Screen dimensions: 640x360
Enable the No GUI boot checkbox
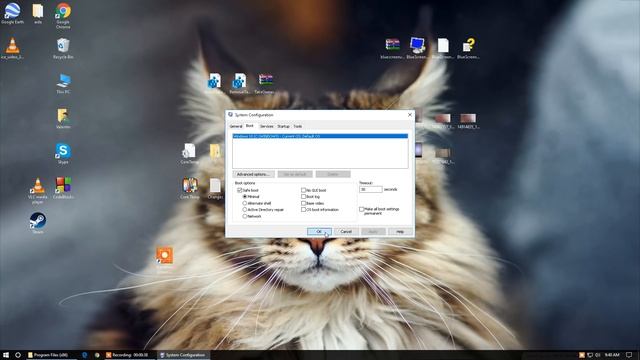[x=303, y=190]
